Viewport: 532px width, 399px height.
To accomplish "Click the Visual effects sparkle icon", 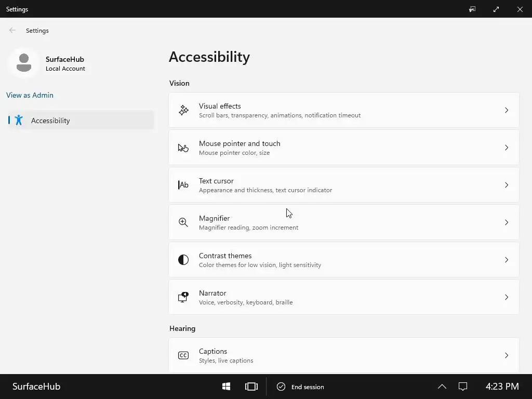I will pyautogui.click(x=183, y=110).
